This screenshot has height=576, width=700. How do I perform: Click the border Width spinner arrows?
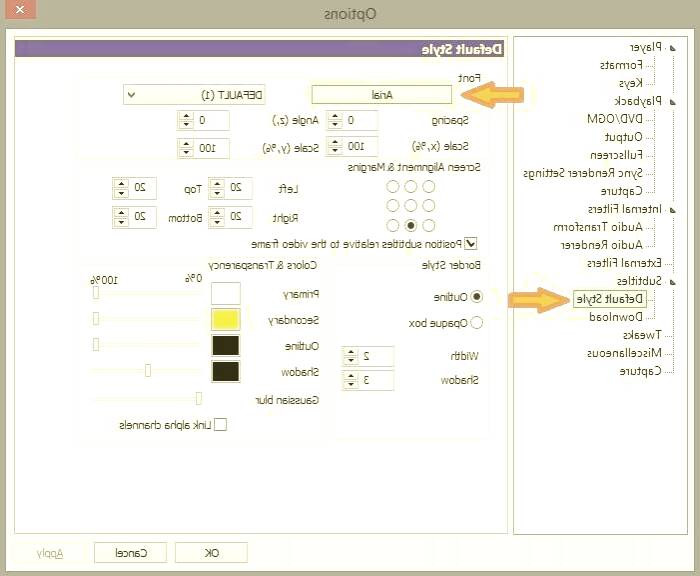[350, 356]
